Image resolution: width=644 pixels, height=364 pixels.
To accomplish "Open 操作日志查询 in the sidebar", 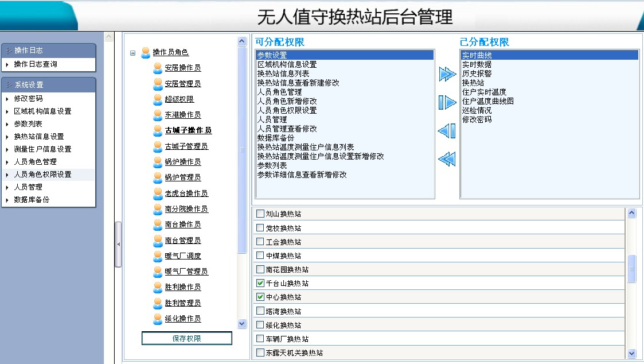I will click(36, 64).
